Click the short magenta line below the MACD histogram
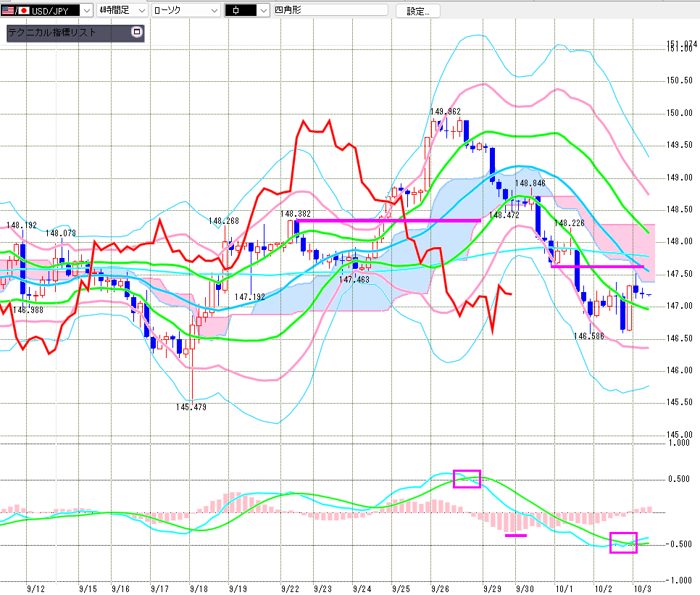Screen dimensions: 700x595 click(516, 536)
